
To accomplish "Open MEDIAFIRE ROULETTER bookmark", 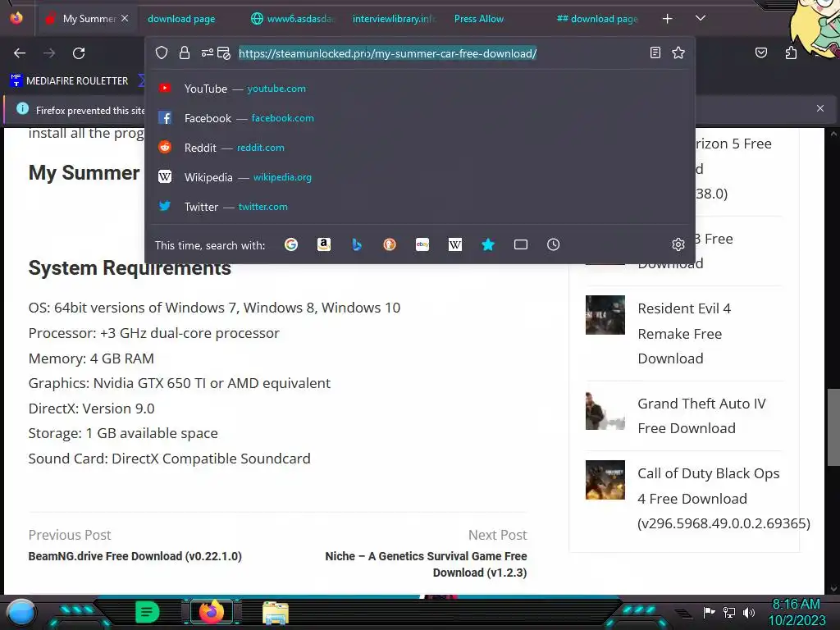I will tap(70, 81).
